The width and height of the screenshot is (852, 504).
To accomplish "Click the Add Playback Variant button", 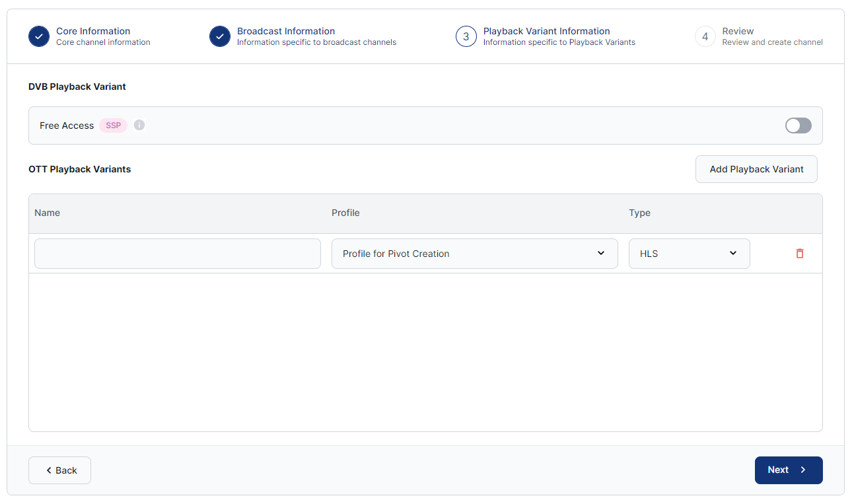I will pyautogui.click(x=756, y=169).
